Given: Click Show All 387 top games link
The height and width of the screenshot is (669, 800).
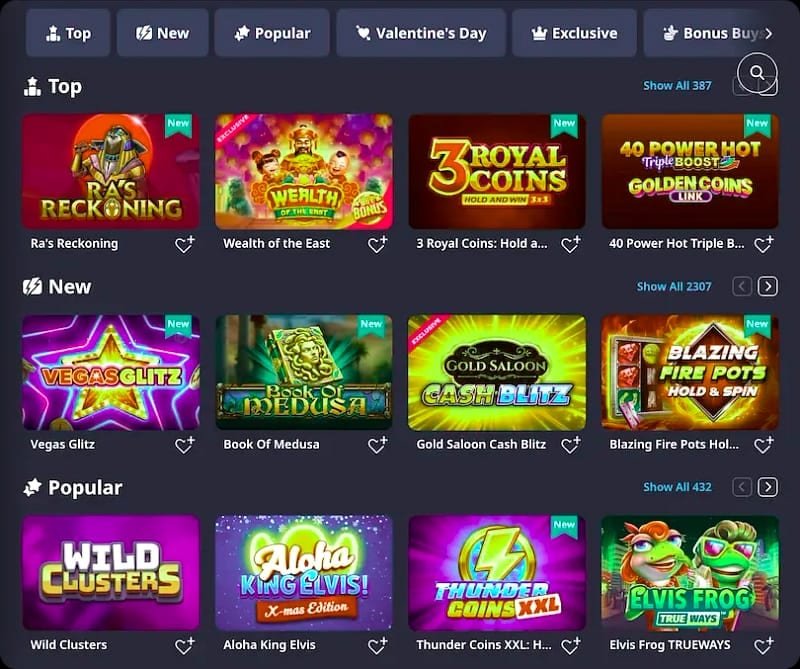Looking at the screenshot, I should [677, 86].
